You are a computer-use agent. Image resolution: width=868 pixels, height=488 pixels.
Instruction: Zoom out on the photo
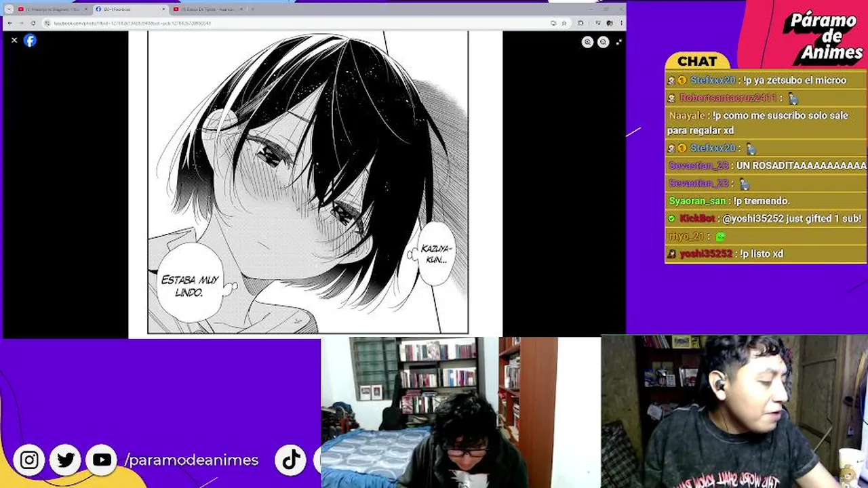(x=603, y=42)
